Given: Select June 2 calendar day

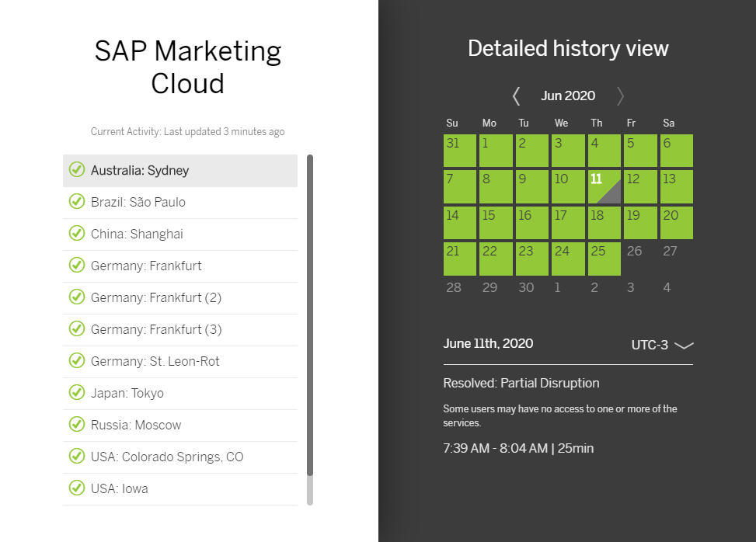Looking at the screenshot, I should point(531,151).
